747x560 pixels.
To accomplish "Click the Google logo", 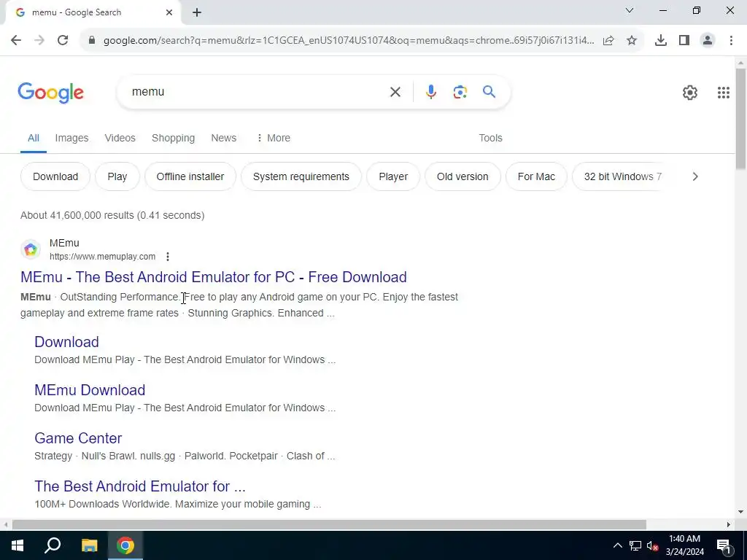I will (50, 93).
